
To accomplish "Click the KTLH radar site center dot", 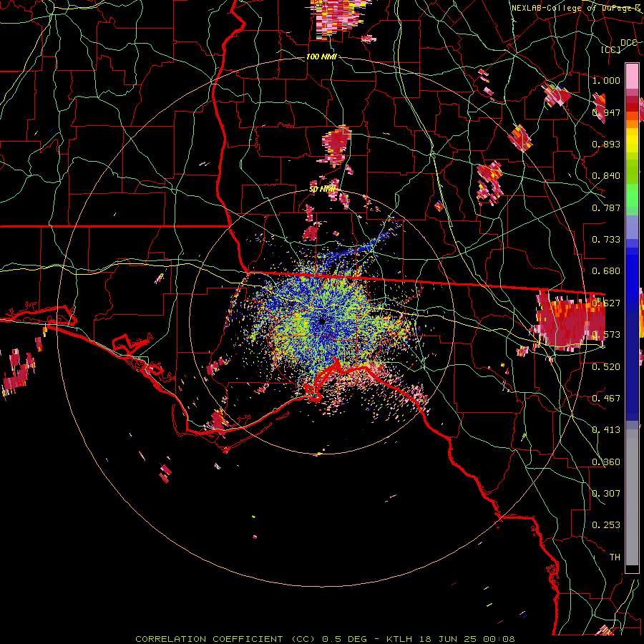I will click(x=323, y=321).
